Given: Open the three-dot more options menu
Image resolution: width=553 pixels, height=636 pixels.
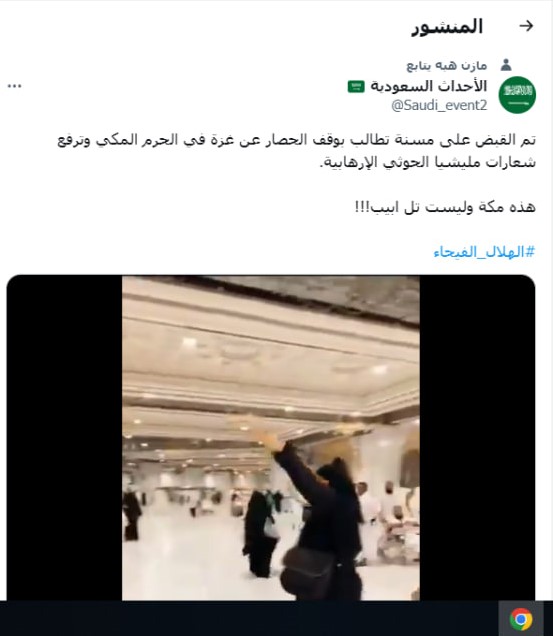Looking at the screenshot, I should tap(15, 86).
